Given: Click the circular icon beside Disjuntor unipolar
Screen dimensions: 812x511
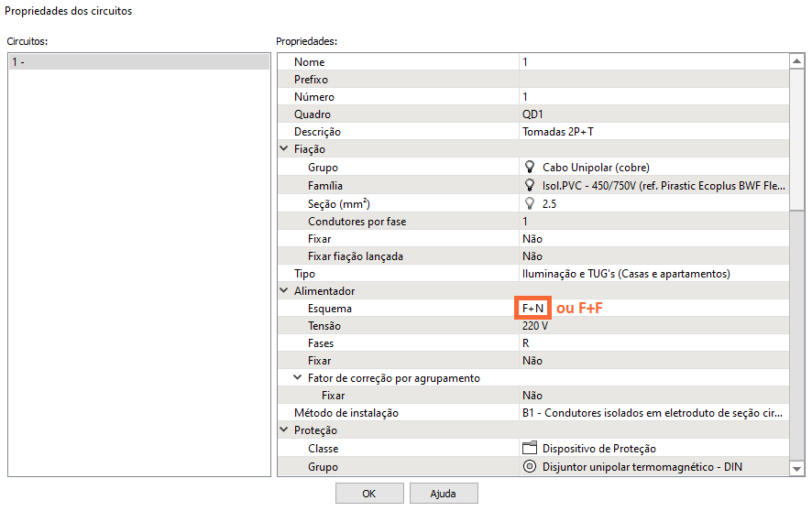Looking at the screenshot, I should pos(529,466).
